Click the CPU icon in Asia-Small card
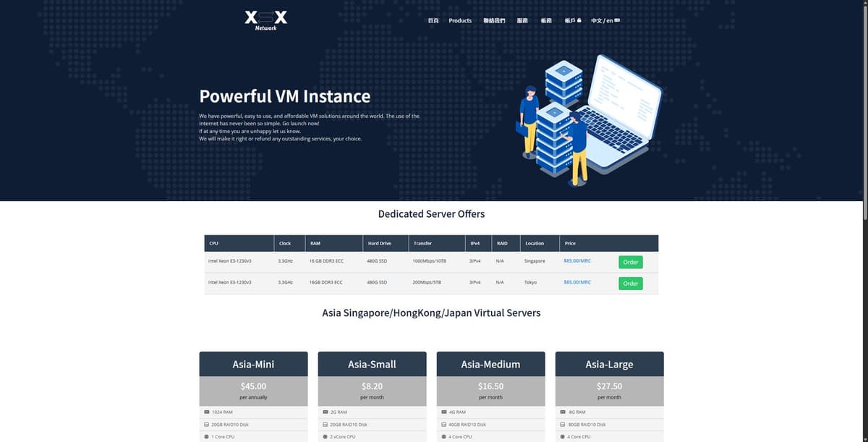 325,437
